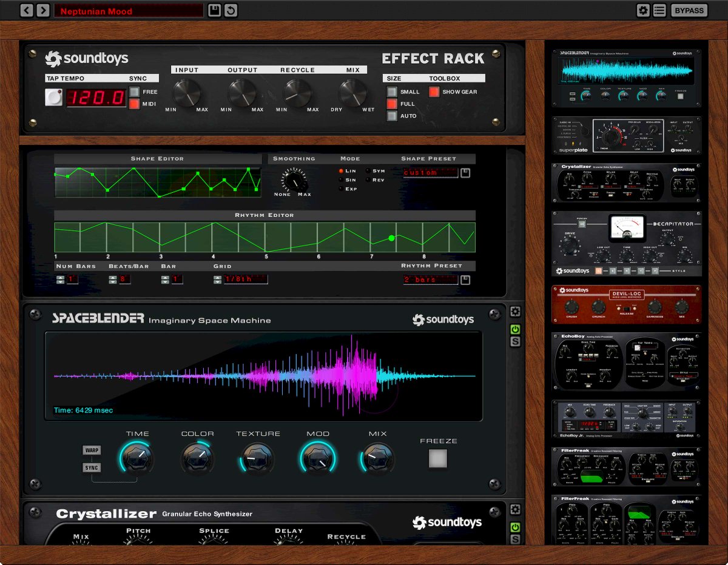Click the Effect Rack RECYCLE knob

(x=297, y=93)
